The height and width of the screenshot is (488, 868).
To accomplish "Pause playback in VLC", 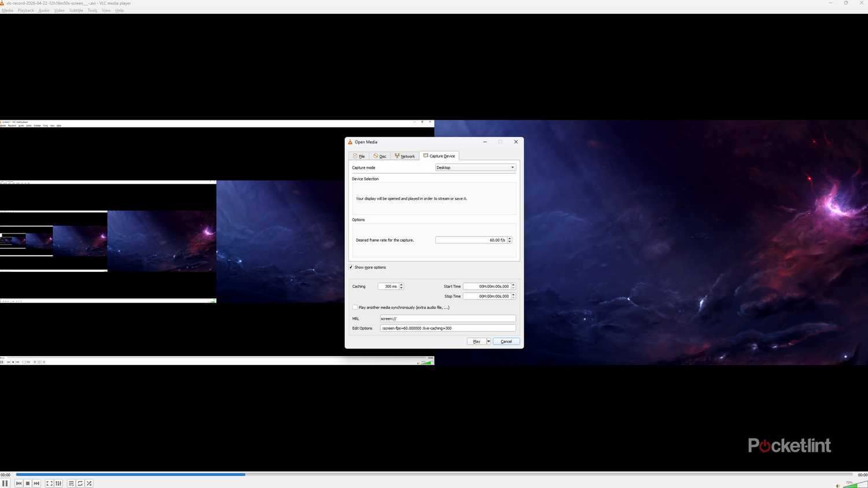I will [x=5, y=483].
